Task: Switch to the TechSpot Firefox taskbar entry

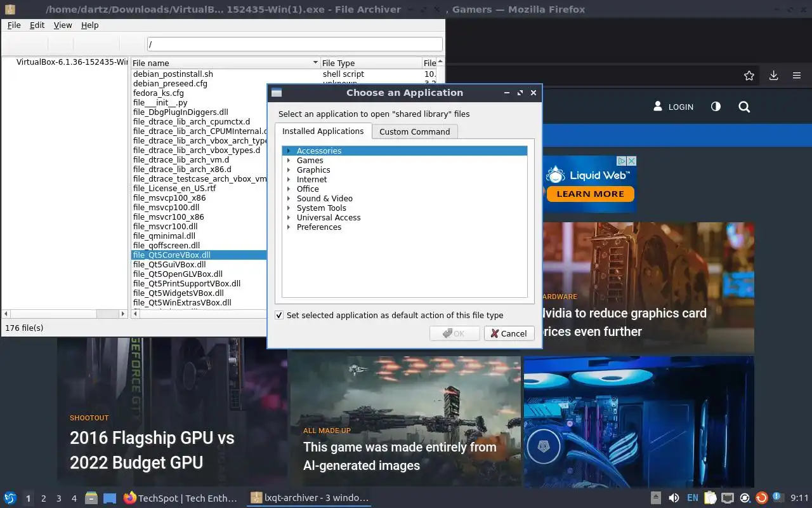Action: pos(181,498)
